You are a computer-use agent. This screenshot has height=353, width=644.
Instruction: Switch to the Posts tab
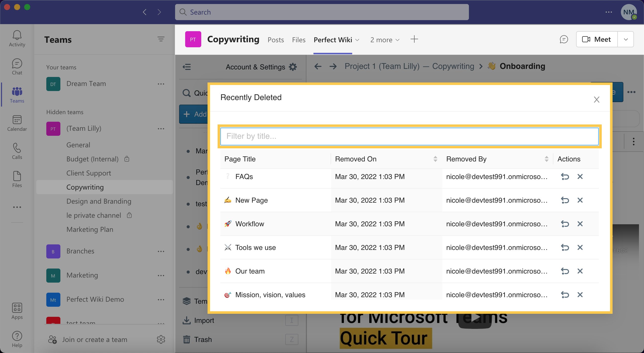[x=276, y=40]
